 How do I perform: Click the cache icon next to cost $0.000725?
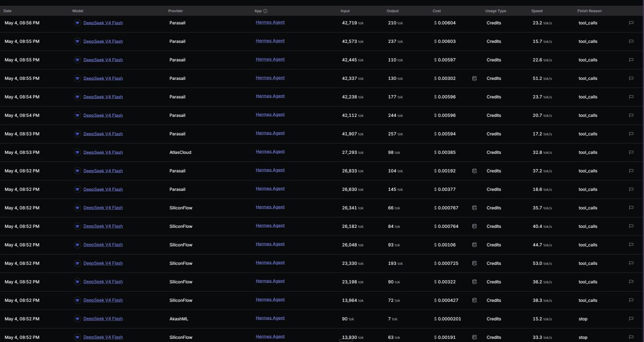474,263
